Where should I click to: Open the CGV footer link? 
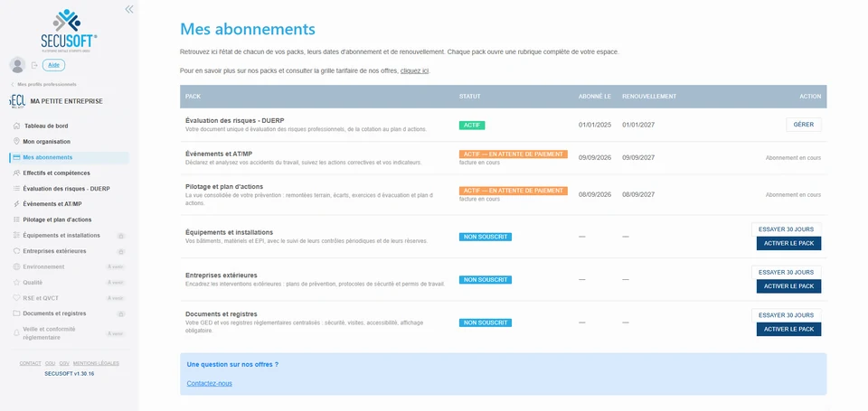point(64,363)
